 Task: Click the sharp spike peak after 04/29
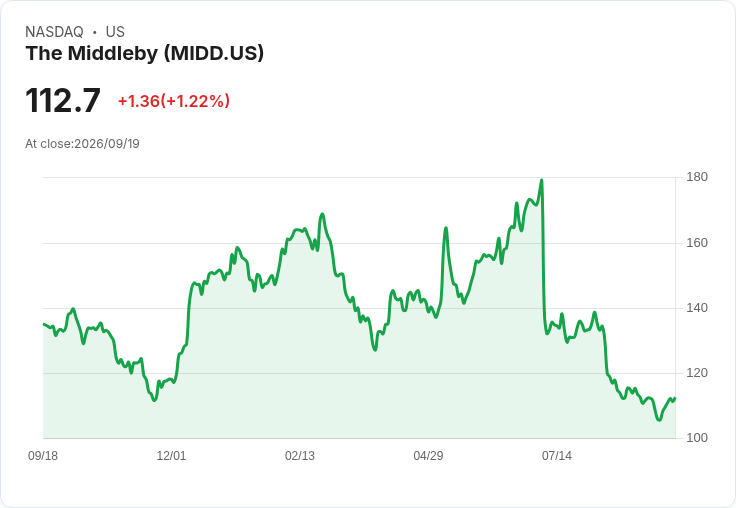(445, 228)
